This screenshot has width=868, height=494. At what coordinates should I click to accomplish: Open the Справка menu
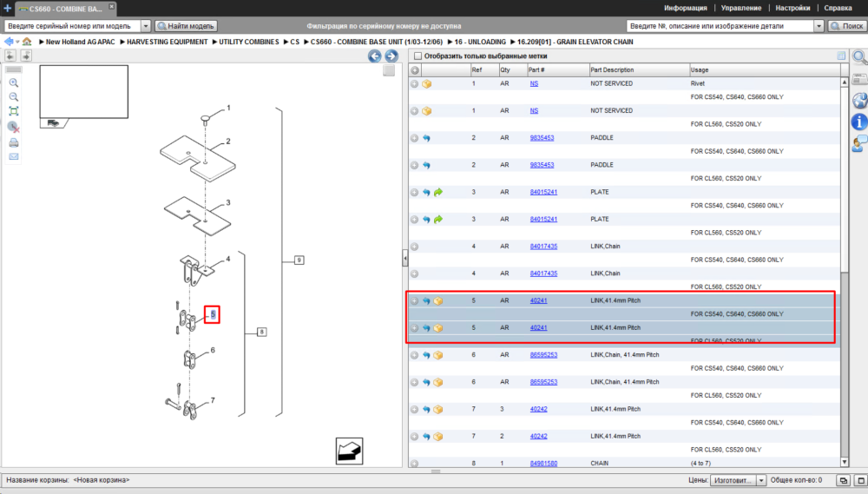click(838, 9)
